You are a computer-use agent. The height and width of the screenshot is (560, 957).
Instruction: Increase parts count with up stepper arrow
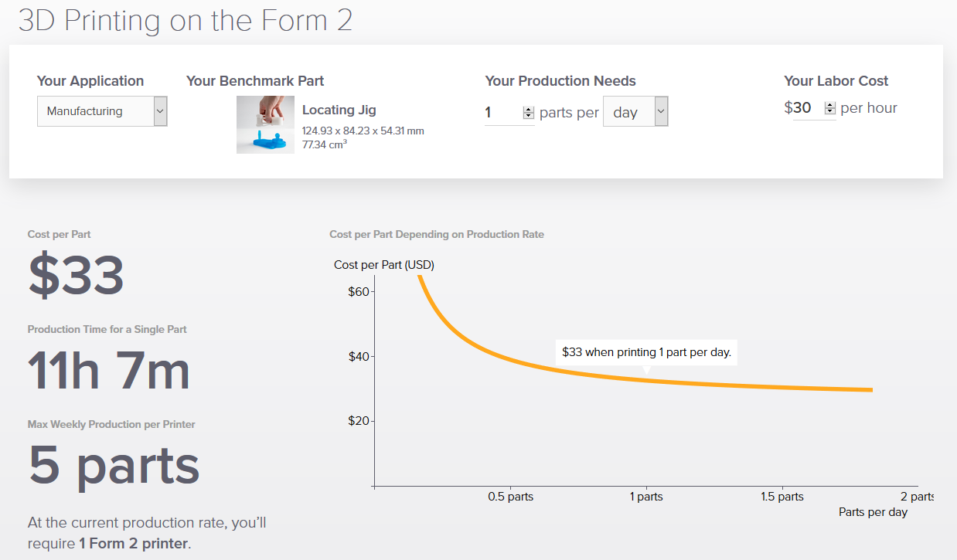pyautogui.click(x=529, y=109)
